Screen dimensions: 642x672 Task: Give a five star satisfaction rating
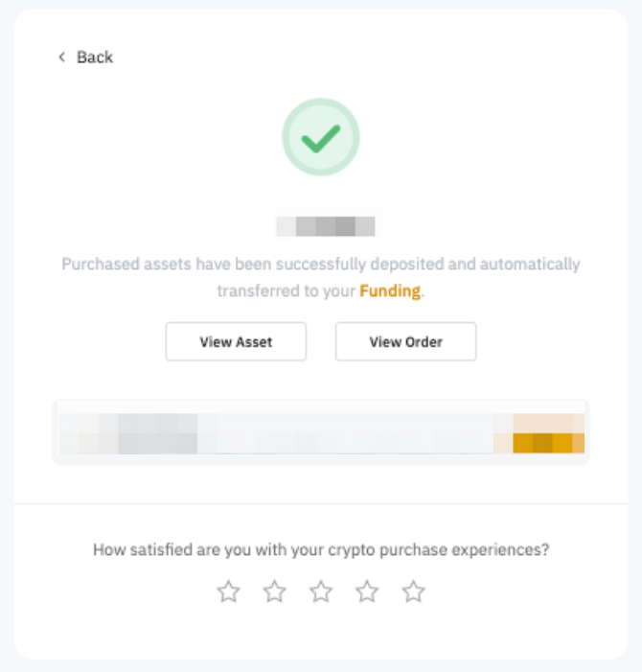[x=413, y=591]
